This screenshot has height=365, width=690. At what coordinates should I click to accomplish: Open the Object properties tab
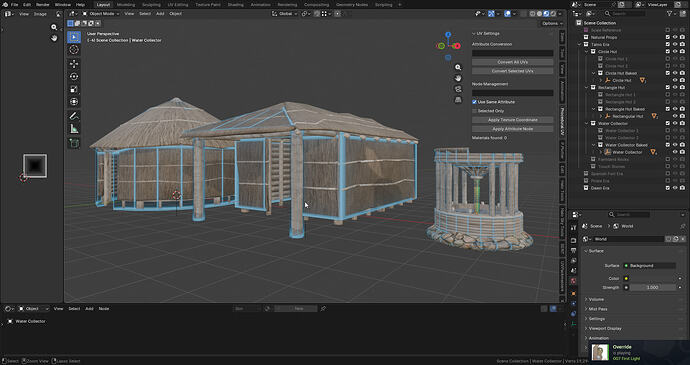pyautogui.click(x=573, y=293)
